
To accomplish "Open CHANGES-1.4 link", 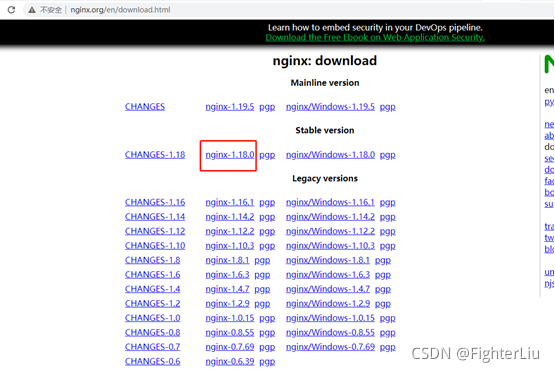I will pos(152,289).
